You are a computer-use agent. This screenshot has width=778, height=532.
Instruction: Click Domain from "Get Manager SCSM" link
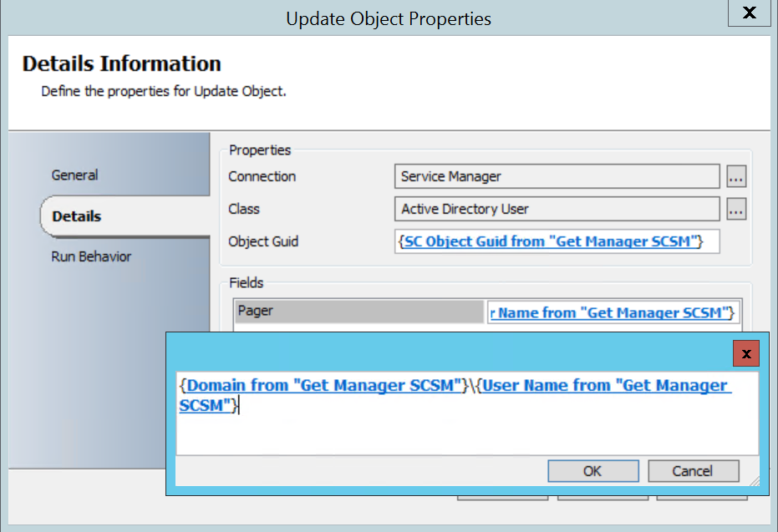coord(323,385)
